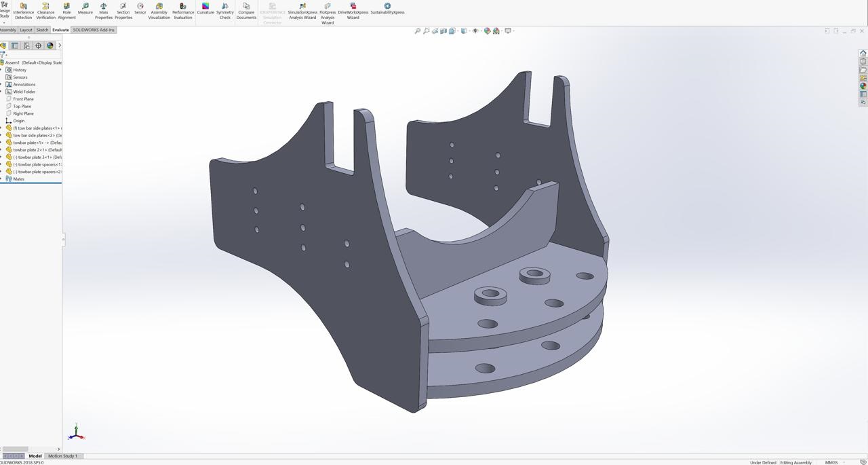Viewport: 868px width, 465px height.
Task: Click the FeatureManager filter field
Action: [31, 55]
